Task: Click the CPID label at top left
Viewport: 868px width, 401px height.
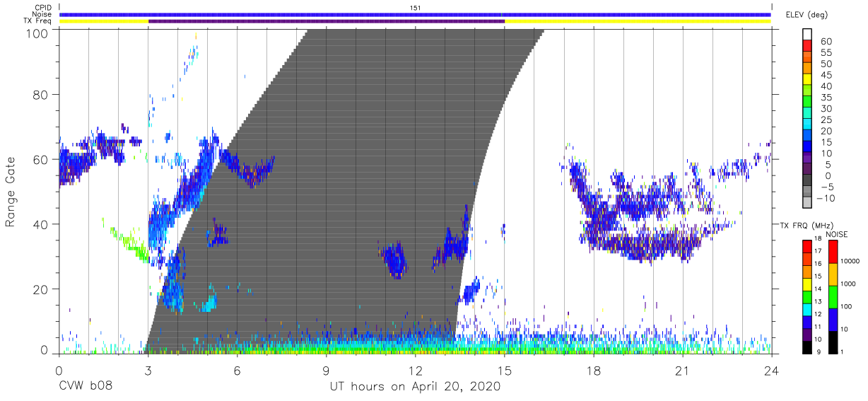Action: tap(42, 7)
